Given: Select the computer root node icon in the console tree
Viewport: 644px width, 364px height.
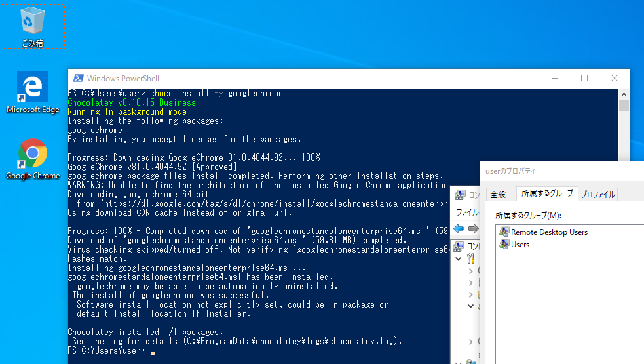Looking at the screenshot, I should 459,246.
